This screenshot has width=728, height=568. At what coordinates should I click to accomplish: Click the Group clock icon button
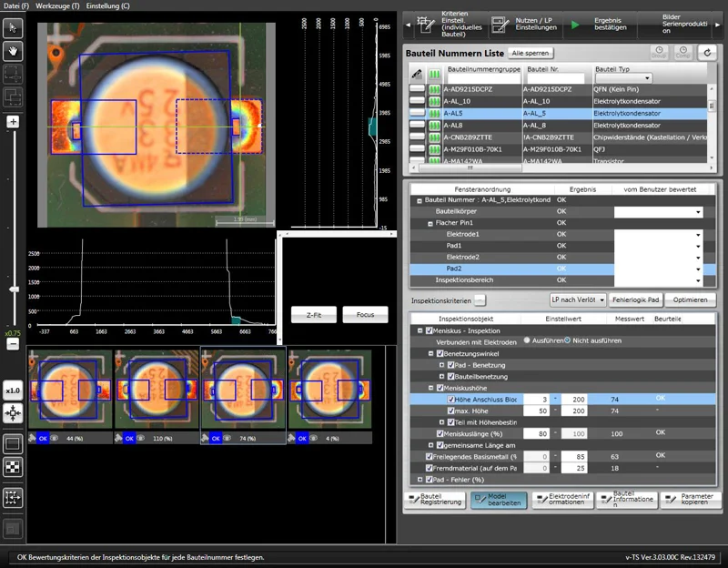(660, 54)
